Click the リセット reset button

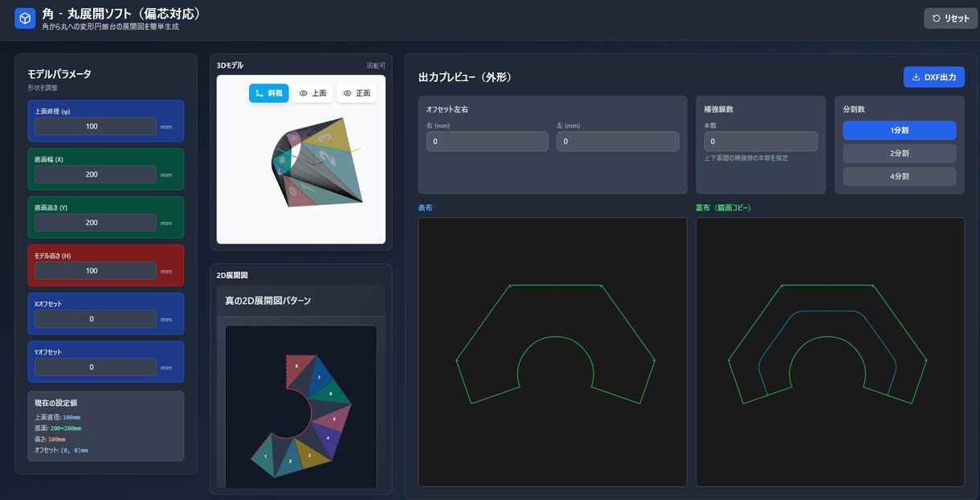(x=950, y=18)
